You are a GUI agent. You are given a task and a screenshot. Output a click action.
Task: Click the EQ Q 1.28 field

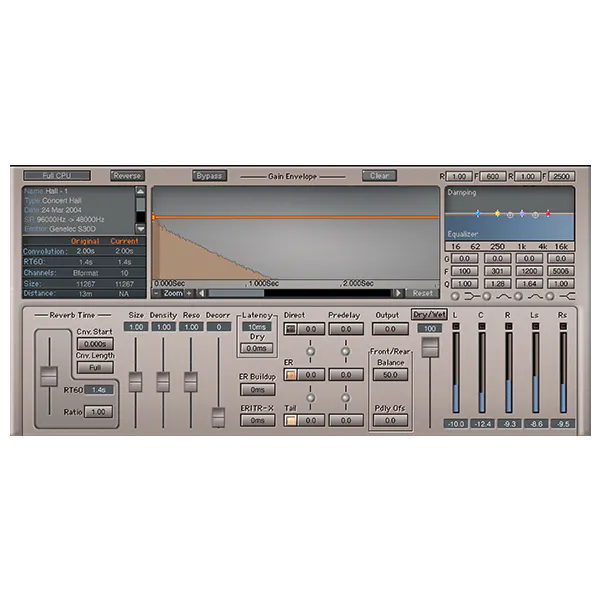497,284
